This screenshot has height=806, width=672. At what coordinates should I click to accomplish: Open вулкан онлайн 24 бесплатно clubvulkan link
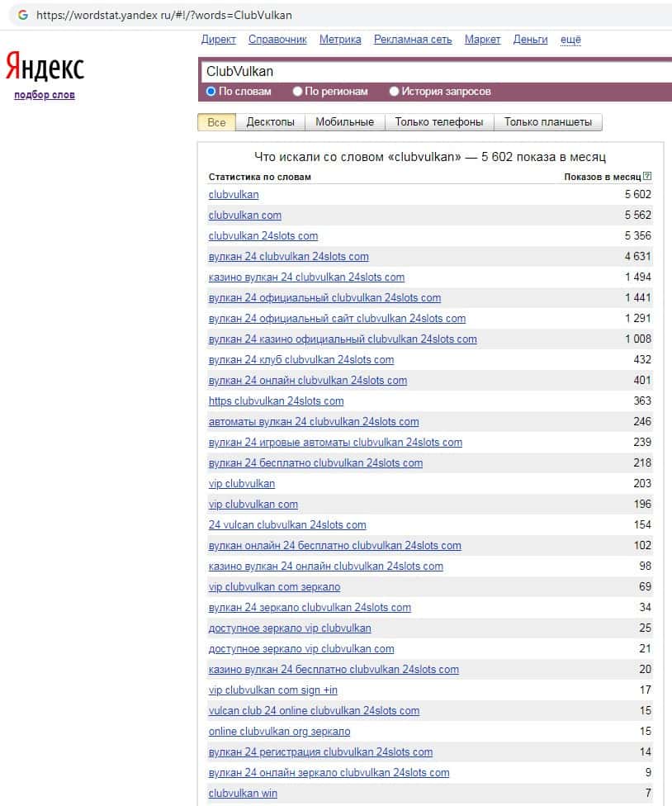[335, 545]
